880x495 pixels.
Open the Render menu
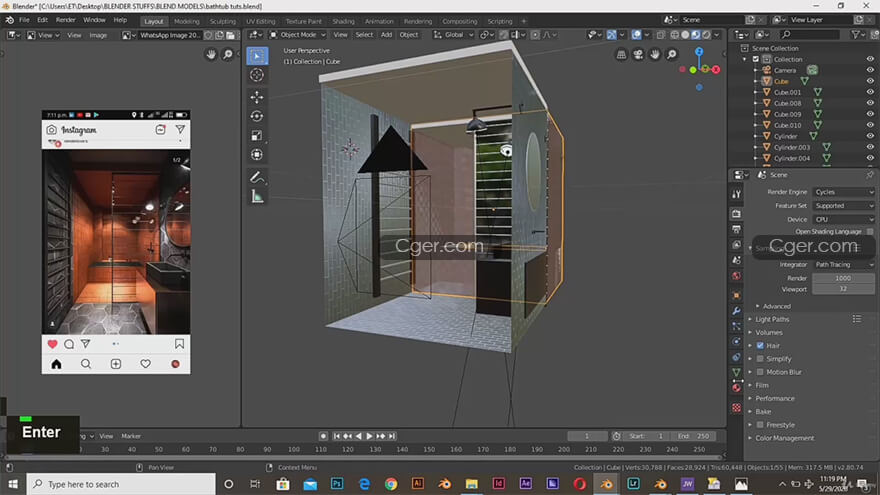(x=65, y=20)
